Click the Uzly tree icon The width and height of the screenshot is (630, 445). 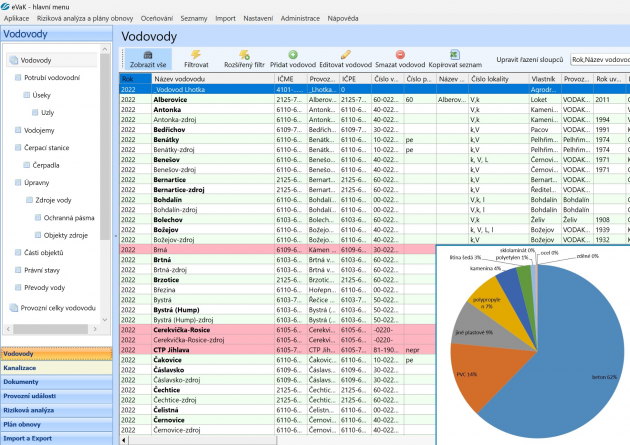click(x=35, y=112)
